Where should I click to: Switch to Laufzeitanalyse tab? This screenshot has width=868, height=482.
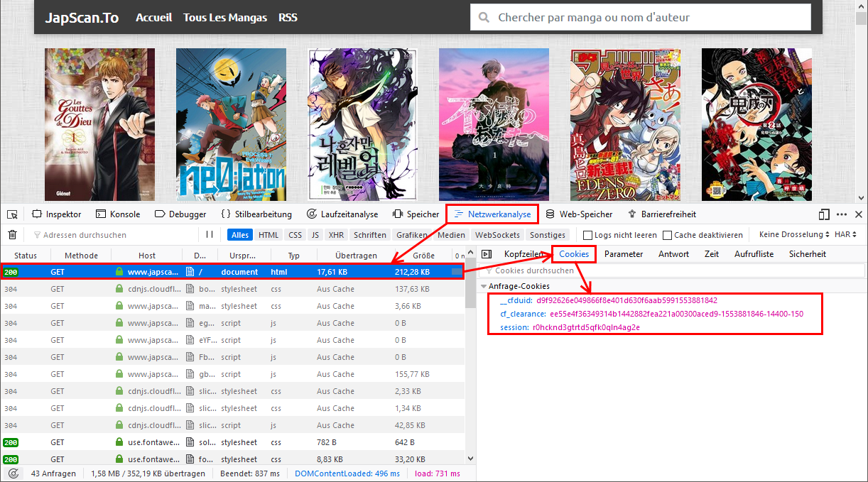[x=342, y=214]
